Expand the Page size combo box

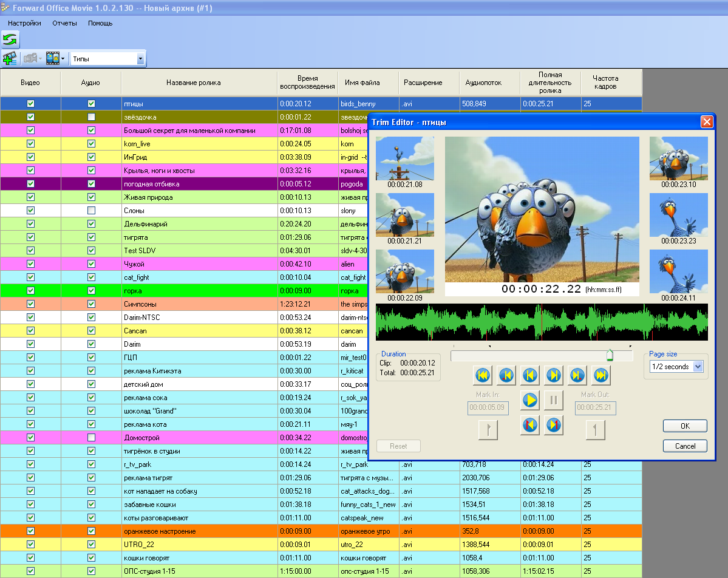(x=698, y=367)
